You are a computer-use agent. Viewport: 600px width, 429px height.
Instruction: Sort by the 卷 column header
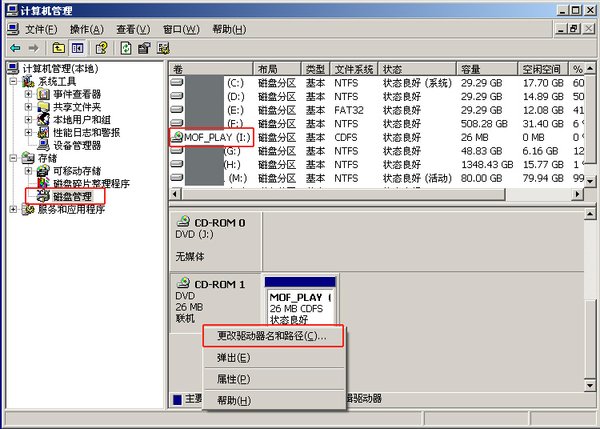coord(211,69)
